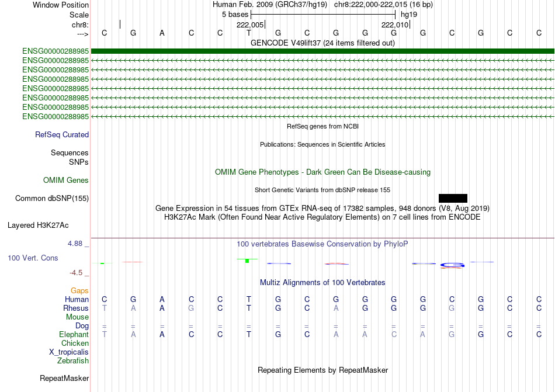
Task: Open the RefSeq Curated track label
Action: [x=61, y=134]
